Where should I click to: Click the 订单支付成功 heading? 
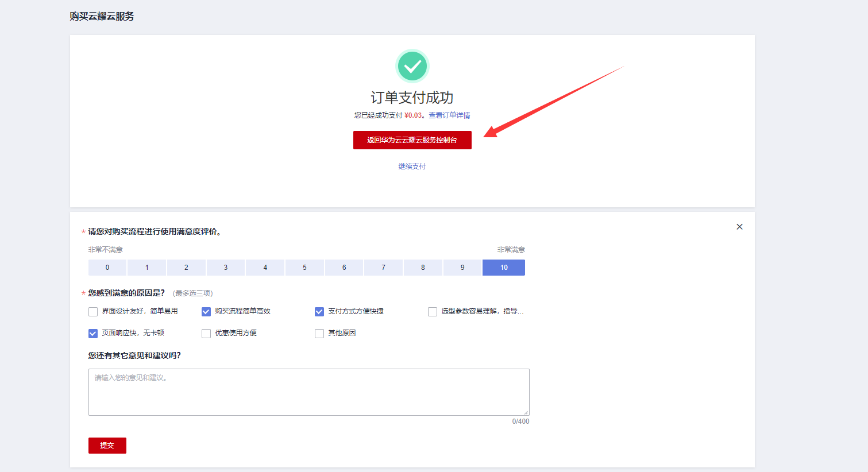[412, 98]
